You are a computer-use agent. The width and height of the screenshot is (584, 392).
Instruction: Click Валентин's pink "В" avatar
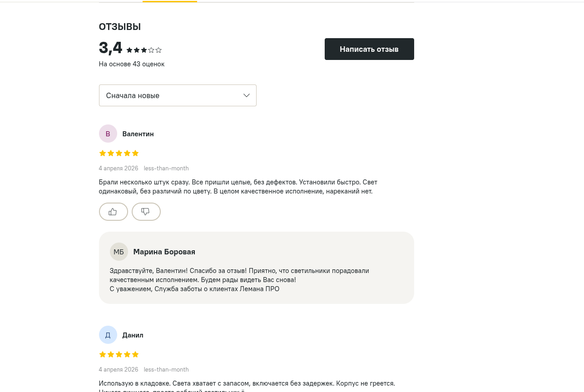tap(108, 134)
